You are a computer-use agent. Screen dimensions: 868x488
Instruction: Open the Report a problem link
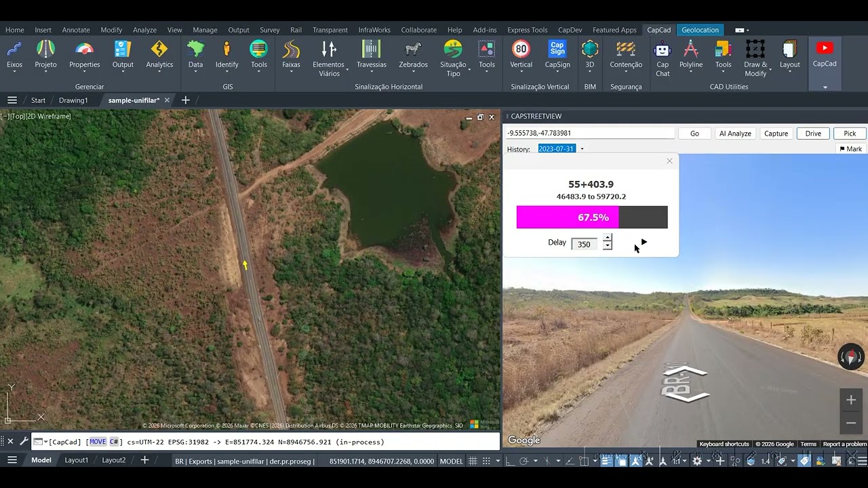(844, 445)
